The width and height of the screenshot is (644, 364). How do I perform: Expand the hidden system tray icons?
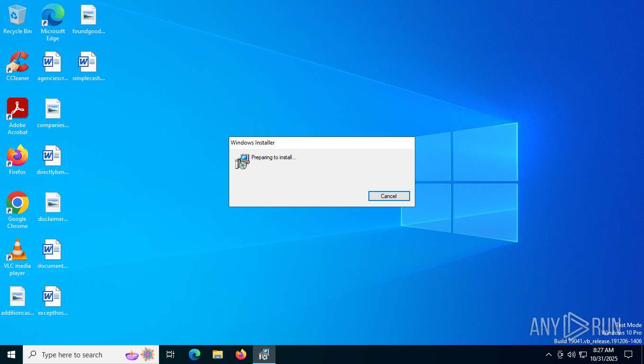[x=548, y=355]
